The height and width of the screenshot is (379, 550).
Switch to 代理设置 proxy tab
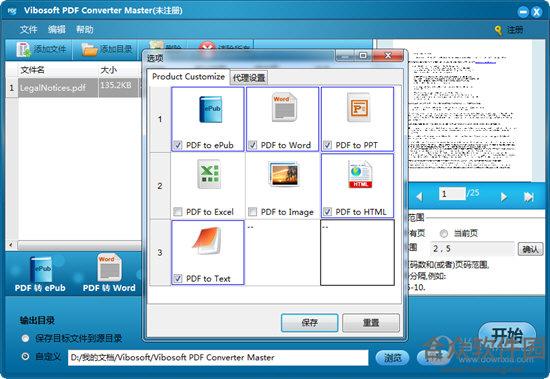point(249,78)
